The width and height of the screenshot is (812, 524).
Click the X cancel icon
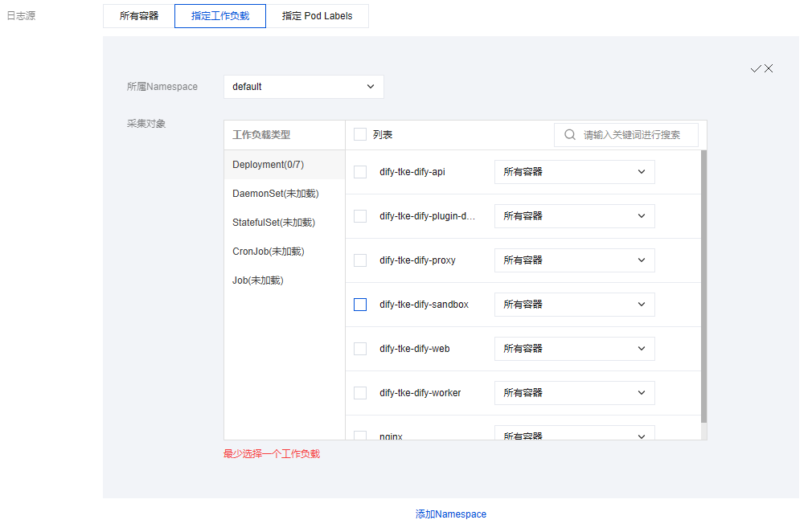coord(769,69)
